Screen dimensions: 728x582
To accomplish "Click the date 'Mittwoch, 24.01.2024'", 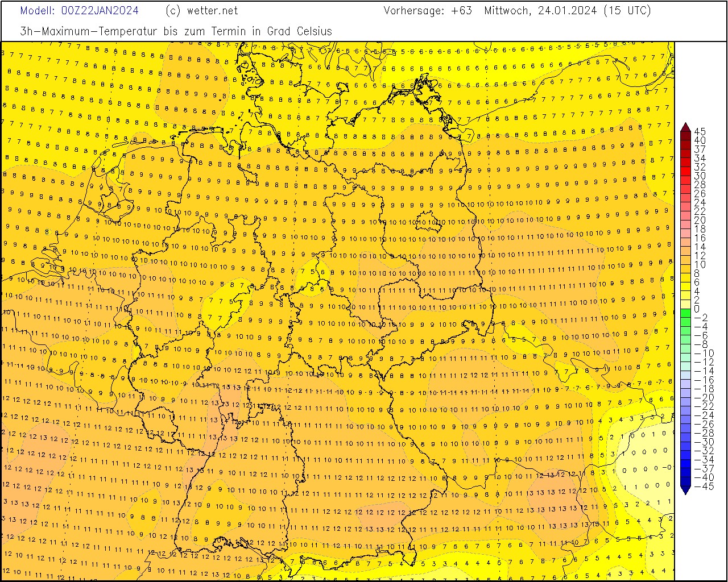I will click(x=539, y=11).
